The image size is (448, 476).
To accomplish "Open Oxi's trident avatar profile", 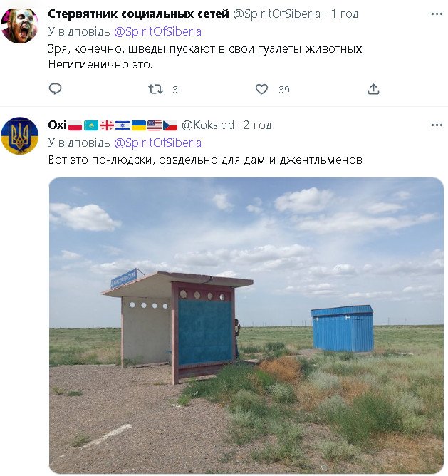I will tap(19, 135).
